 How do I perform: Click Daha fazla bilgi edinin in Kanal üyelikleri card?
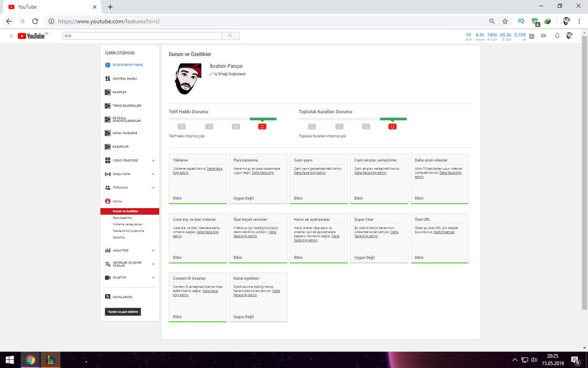[x=257, y=293]
